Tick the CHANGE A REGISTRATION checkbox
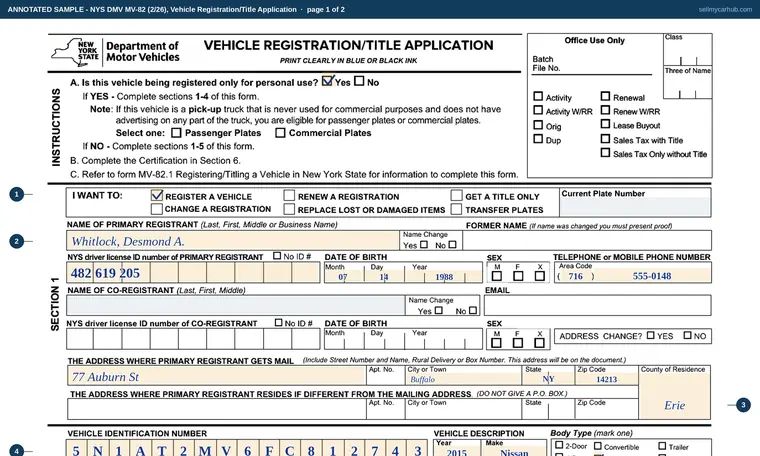The width and height of the screenshot is (760, 456). click(157, 209)
